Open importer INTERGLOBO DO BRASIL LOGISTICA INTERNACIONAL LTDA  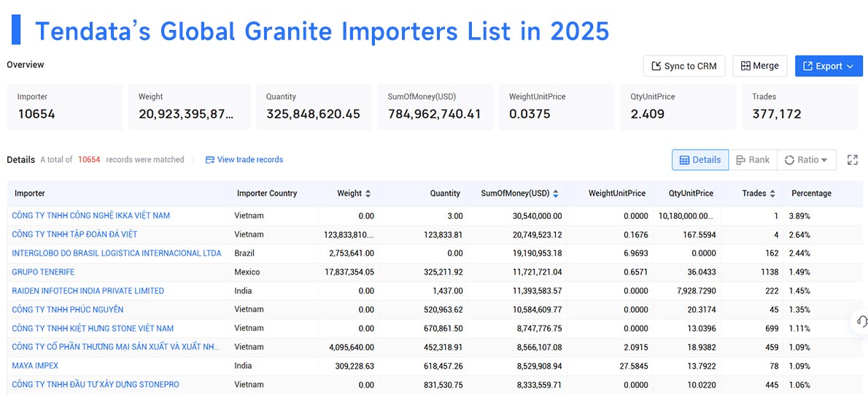116,253
